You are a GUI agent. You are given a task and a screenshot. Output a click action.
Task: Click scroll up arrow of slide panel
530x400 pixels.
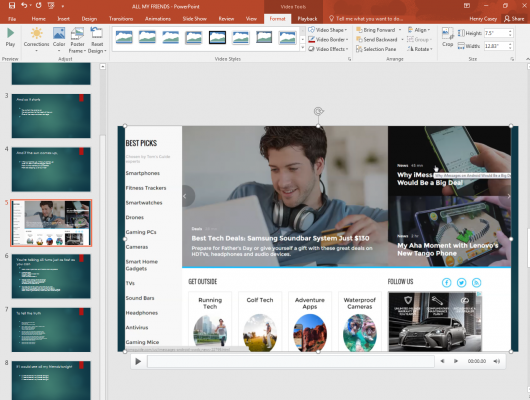click(x=102, y=67)
